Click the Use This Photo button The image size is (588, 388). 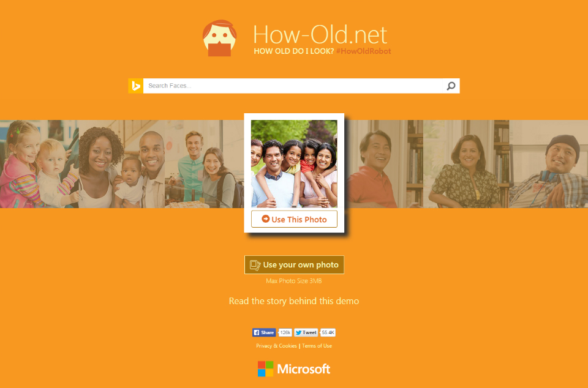[x=295, y=219]
